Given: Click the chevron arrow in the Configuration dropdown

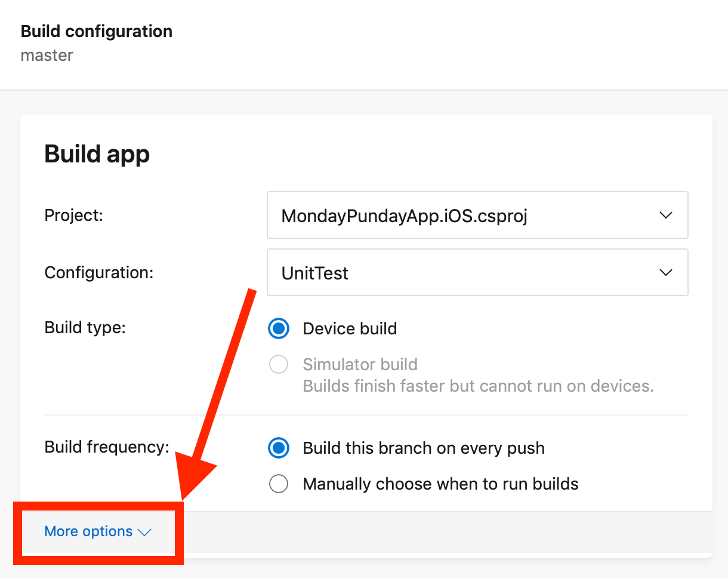Looking at the screenshot, I should click(666, 272).
